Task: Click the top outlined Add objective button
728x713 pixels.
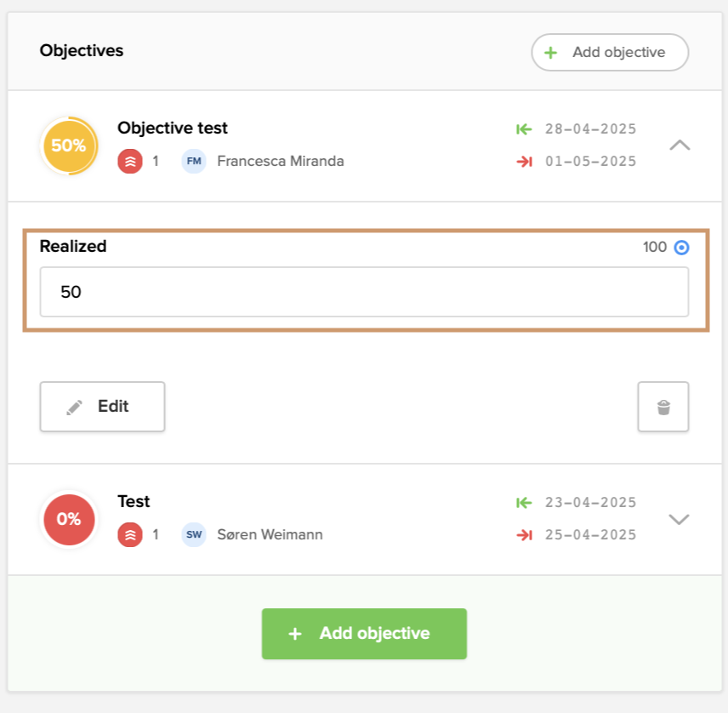Action: [x=610, y=52]
